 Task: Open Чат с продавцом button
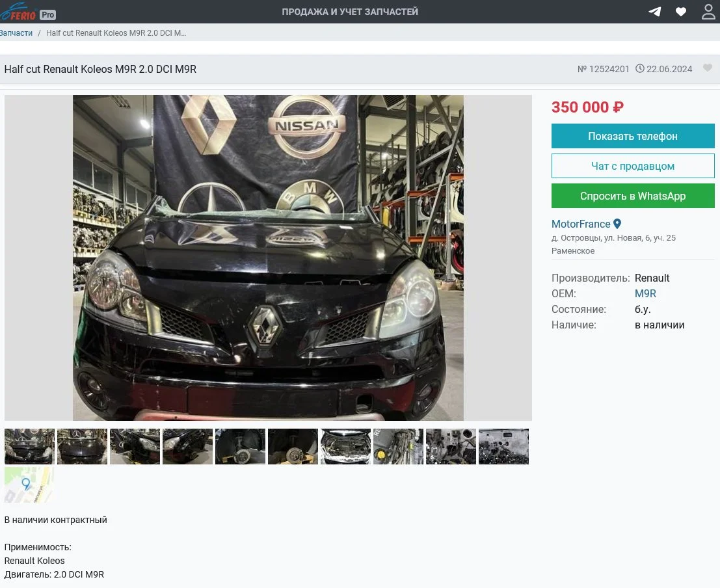coord(633,166)
